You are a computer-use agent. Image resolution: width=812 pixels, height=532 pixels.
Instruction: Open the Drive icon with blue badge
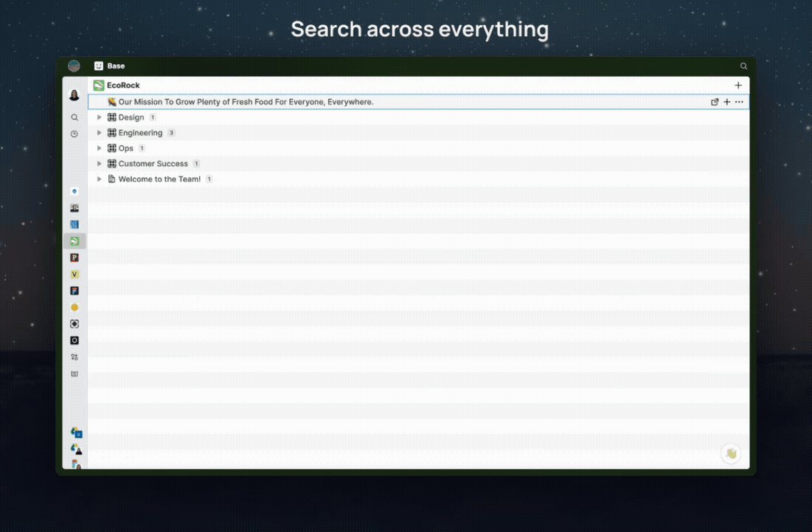pyautogui.click(x=76, y=432)
